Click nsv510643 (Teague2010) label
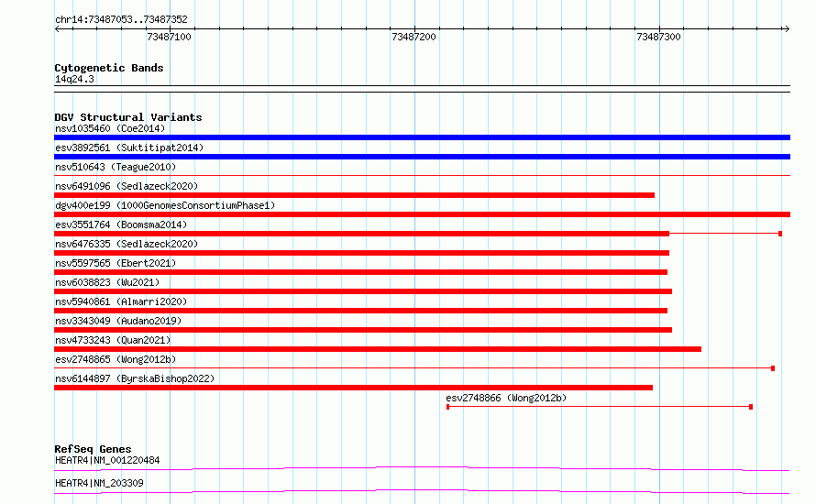The height and width of the screenshot is (504, 816). point(116,167)
